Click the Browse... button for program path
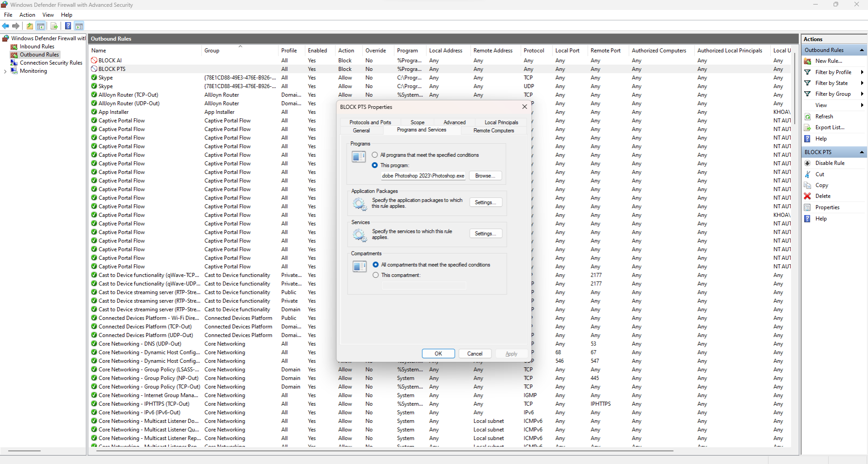Image resolution: width=868 pixels, height=464 pixels. point(485,176)
